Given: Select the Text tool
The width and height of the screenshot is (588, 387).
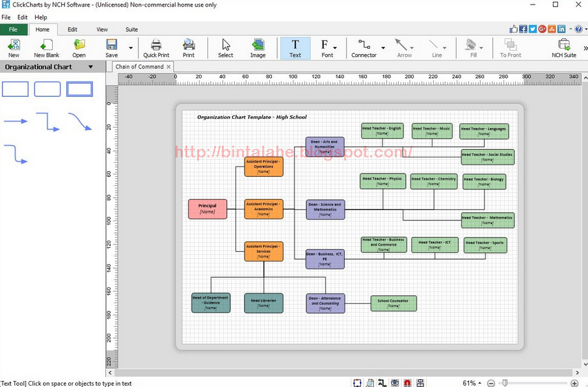Looking at the screenshot, I should (x=295, y=47).
